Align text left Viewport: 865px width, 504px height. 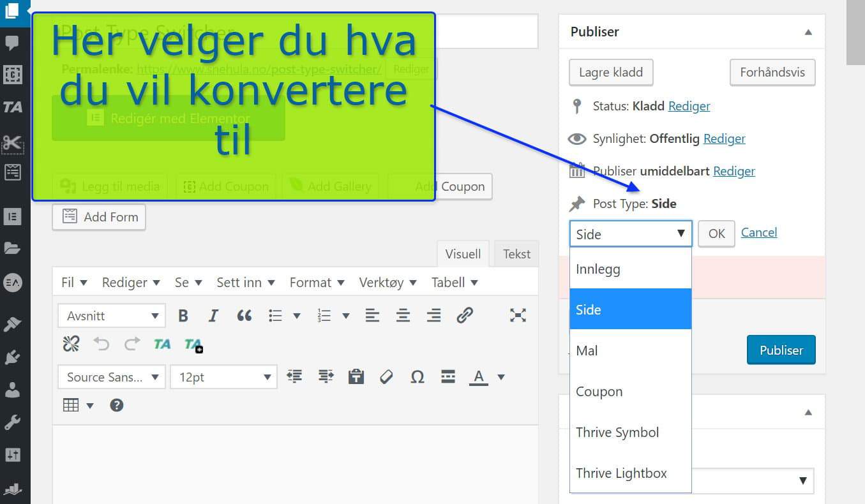(372, 315)
